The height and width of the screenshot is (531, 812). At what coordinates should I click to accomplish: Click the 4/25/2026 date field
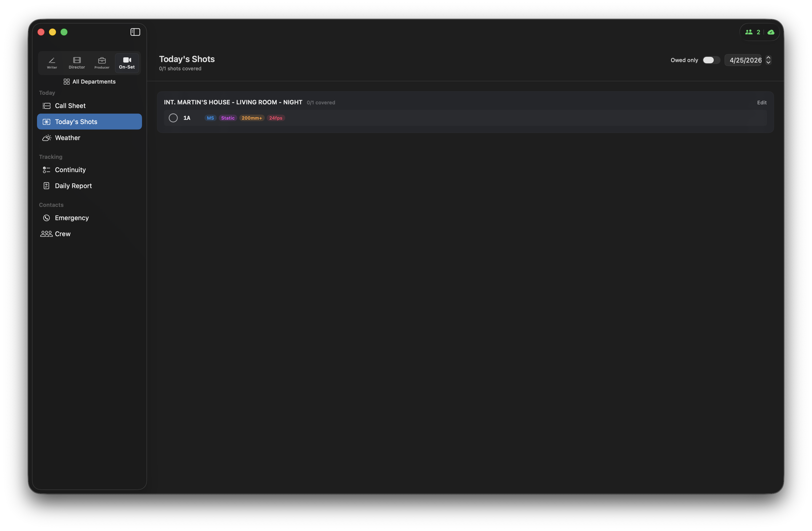(x=744, y=61)
